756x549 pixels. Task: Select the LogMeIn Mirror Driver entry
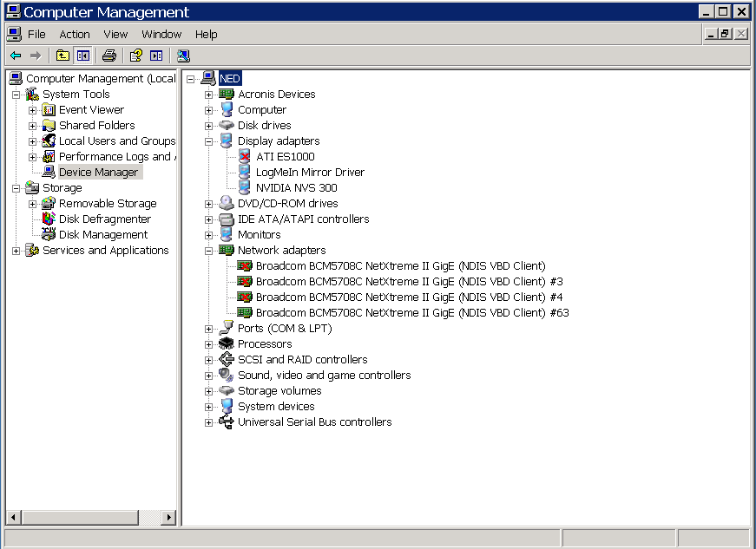point(310,173)
